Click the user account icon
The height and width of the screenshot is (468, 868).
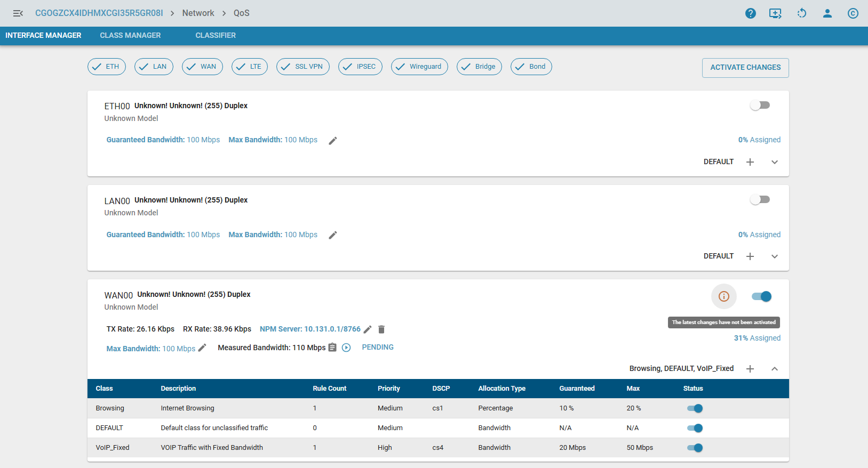point(827,13)
